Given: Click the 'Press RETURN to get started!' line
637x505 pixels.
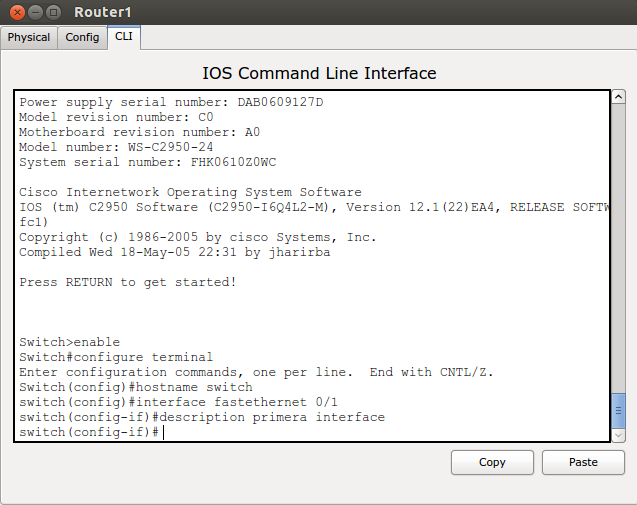Looking at the screenshot, I should coord(128,282).
